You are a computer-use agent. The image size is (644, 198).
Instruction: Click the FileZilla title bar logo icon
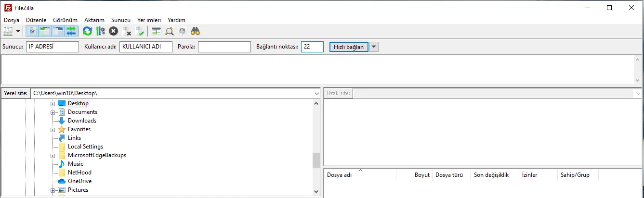pos(8,8)
